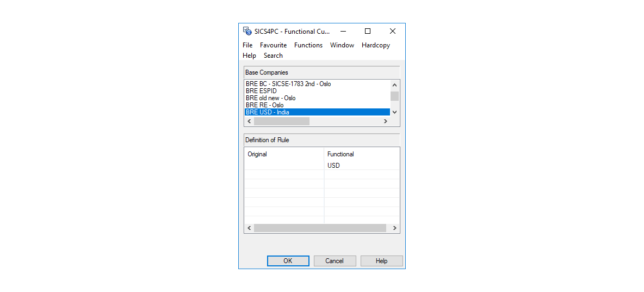Click Base Companies list scroll down arrow
This screenshot has width=644, height=292.
point(395,112)
